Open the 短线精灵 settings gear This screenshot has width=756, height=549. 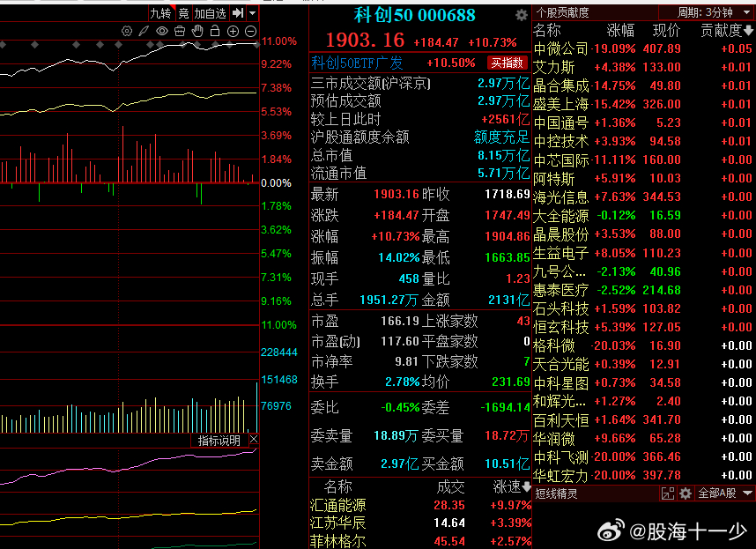tap(686, 493)
